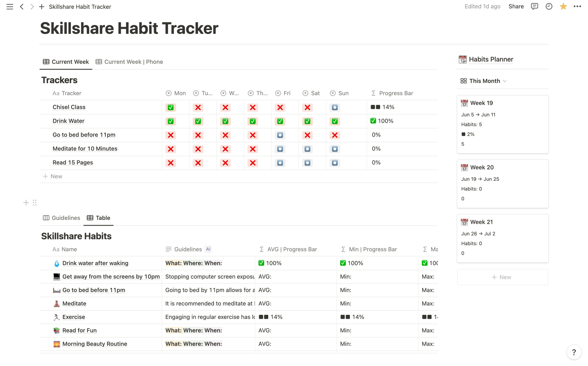Click Chisel Class 14% progress bar

[x=382, y=107]
